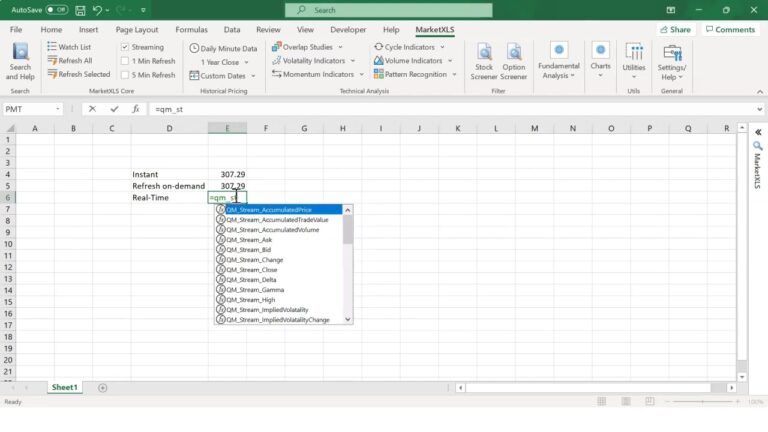Switch to the Home tab
Image resolution: width=768 pixels, height=432 pixels.
tap(51, 29)
